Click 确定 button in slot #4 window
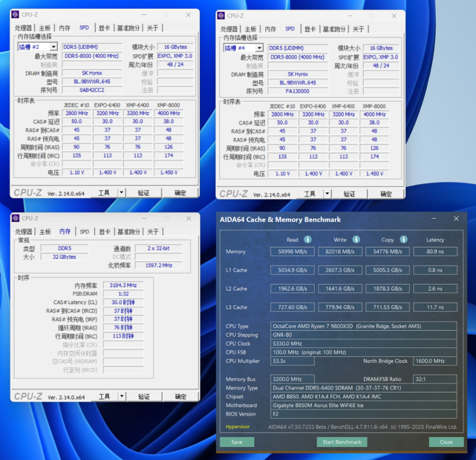The width and height of the screenshot is (476, 460). pos(386,194)
